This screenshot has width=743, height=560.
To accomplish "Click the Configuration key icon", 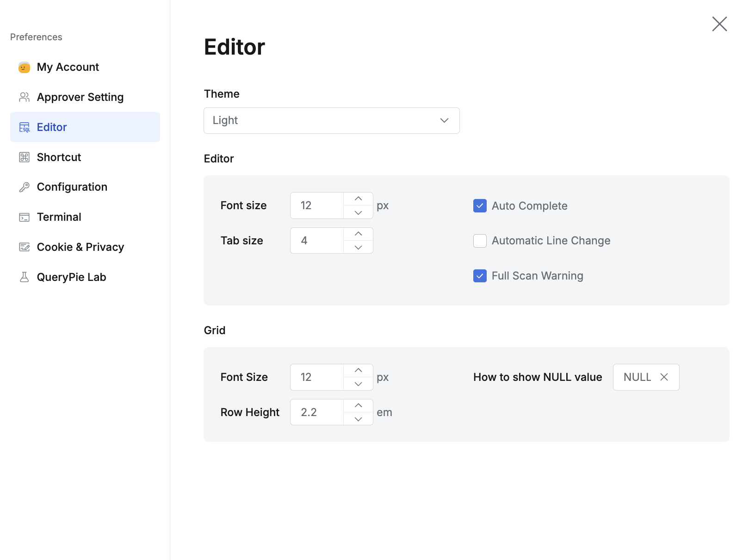I will (24, 187).
